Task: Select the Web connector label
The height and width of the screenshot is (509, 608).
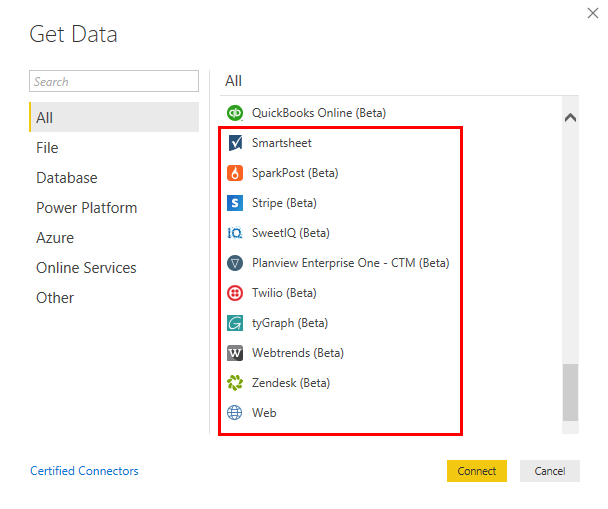Action: 264,412
